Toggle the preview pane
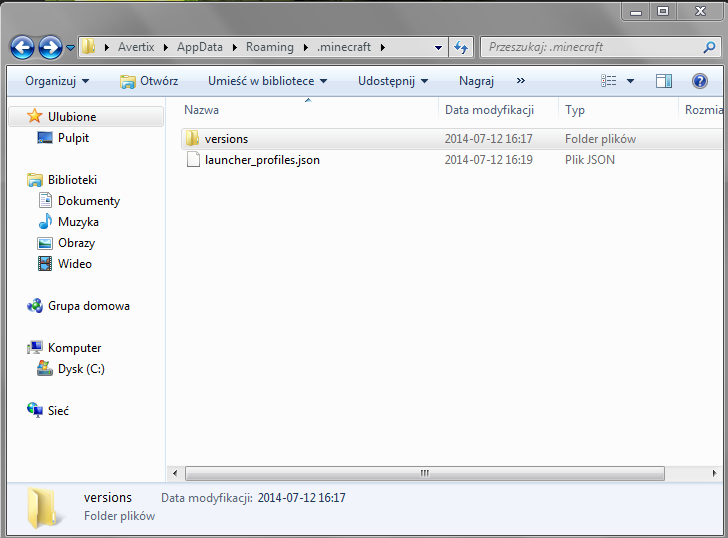The height and width of the screenshot is (538, 728). tap(664, 81)
